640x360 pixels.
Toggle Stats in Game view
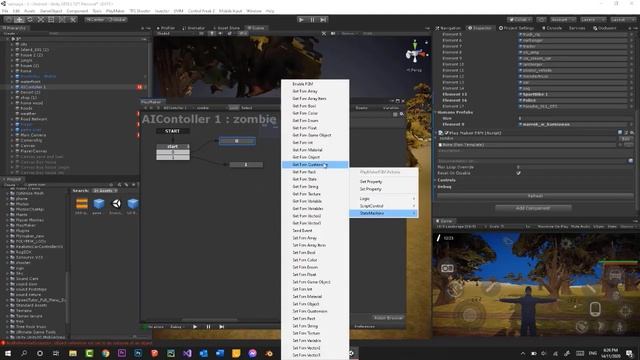pyautogui.click(x=612, y=227)
